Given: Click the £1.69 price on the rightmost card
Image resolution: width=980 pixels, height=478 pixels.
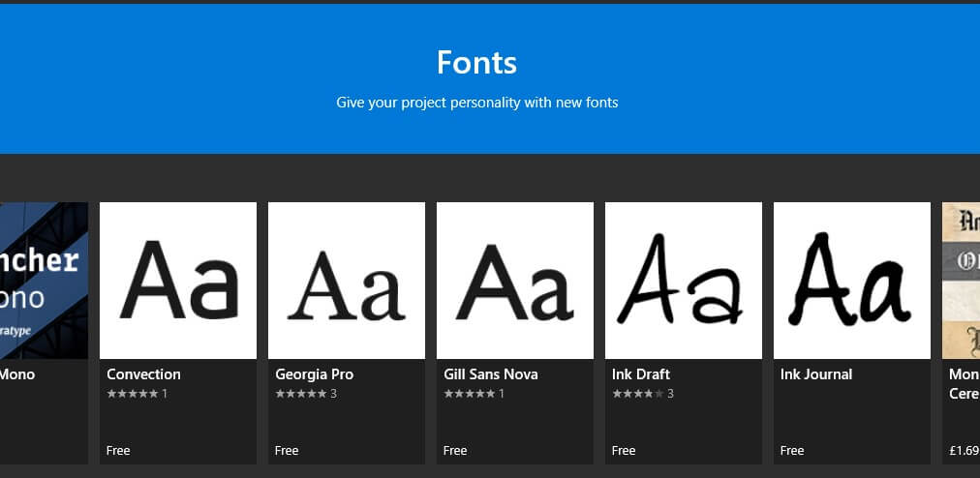Looking at the screenshot, I should point(964,451).
